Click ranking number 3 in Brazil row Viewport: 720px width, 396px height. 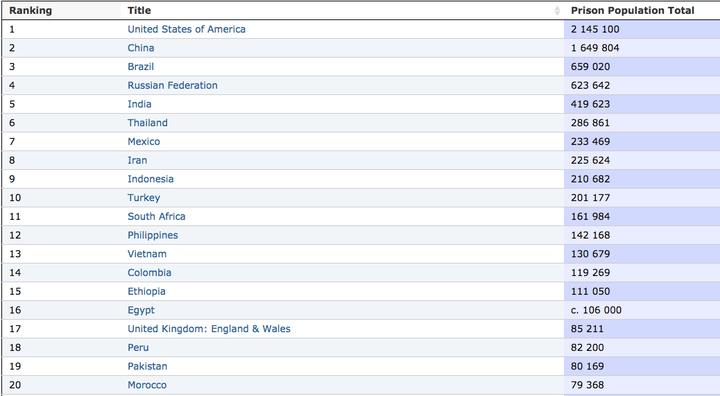(12, 67)
